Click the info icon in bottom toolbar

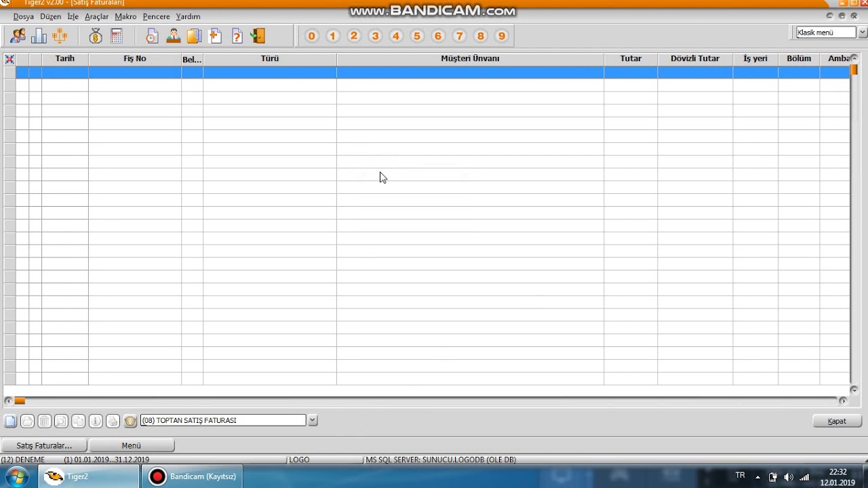click(x=96, y=421)
